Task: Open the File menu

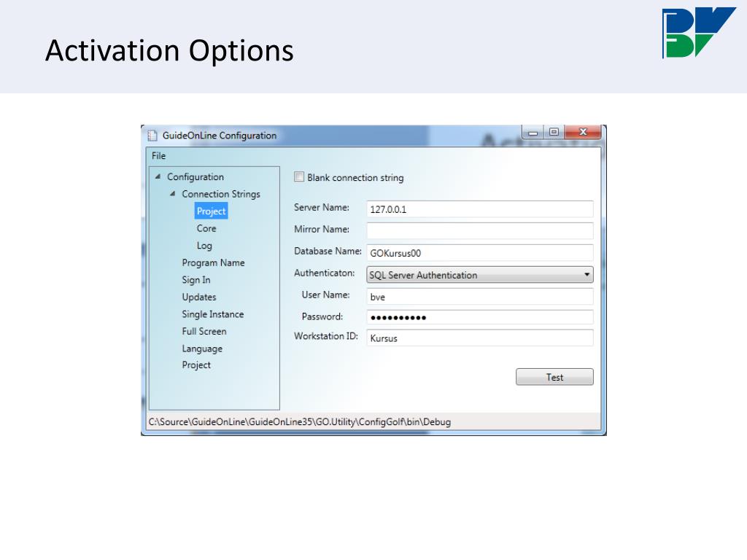Action: pos(158,156)
